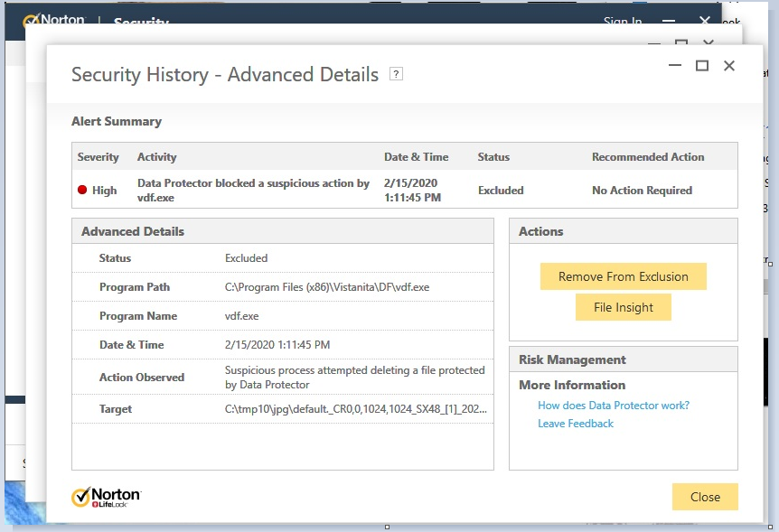Select the Data Protector blocked alert row
The height and width of the screenshot is (532, 779).
point(253,190)
